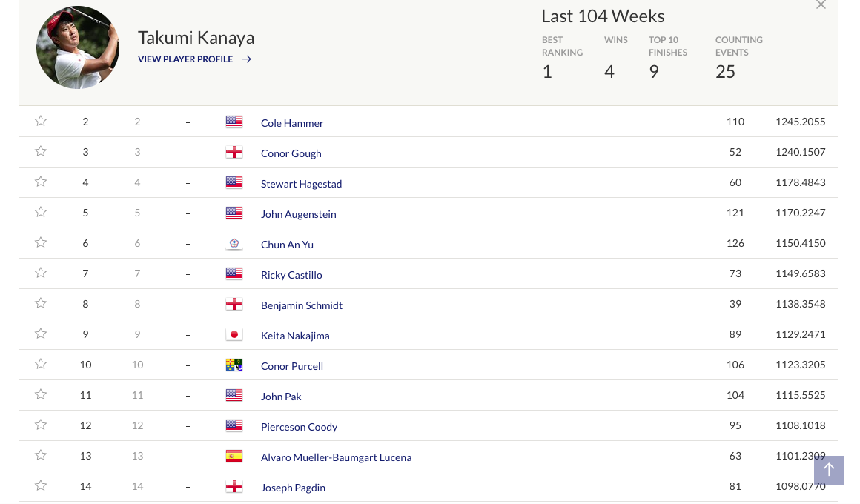Select Ricky Castillo's name in rankings
Viewport: 860px width, 504px height.
[x=291, y=275]
